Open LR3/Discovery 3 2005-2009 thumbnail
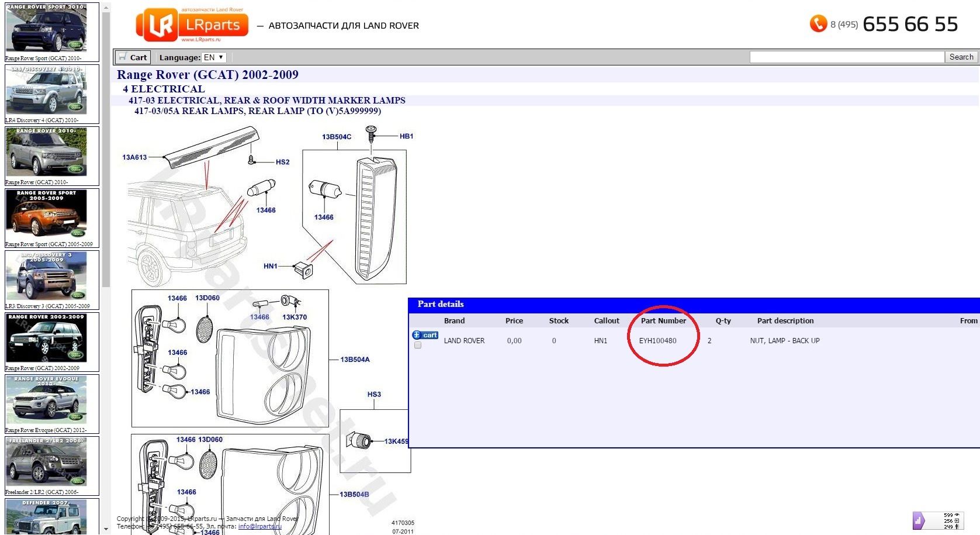Image resolution: width=980 pixels, height=535 pixels. [46, 276]
